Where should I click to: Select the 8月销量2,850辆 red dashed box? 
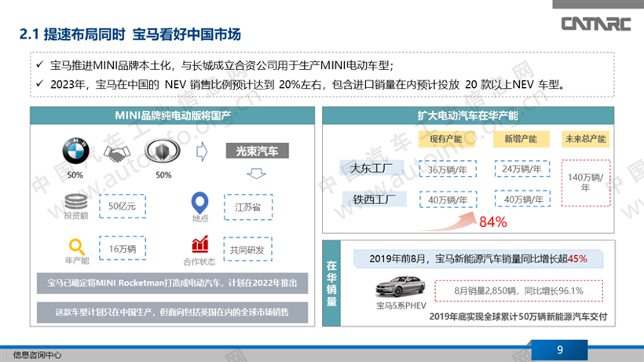pos(518,291)
